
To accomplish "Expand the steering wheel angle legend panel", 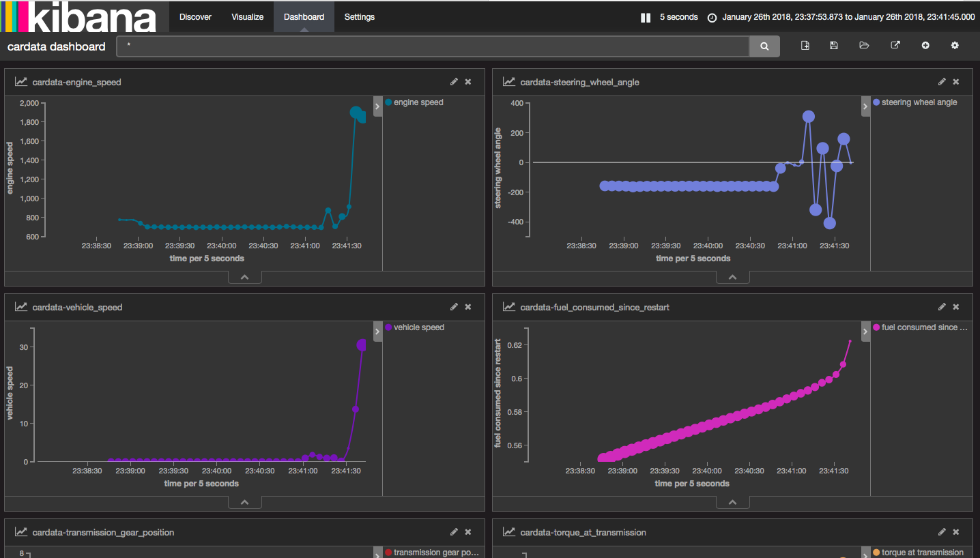I will pos(865,106).
